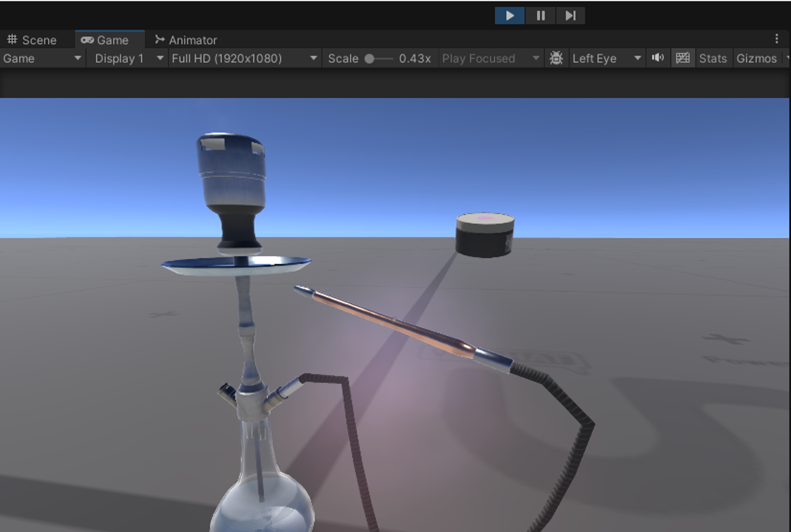Click the Scale slider handle
The width and height of the screenshot is (791, 532).
tap(369, 59)
